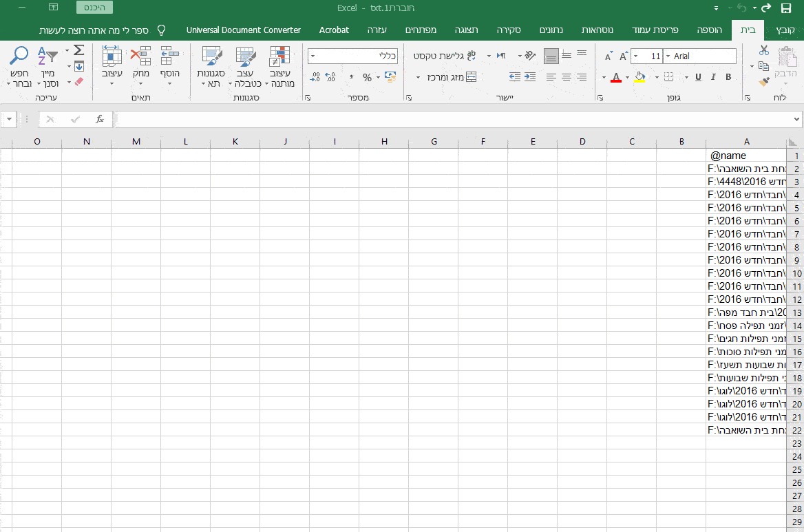Switch to the Formulas tab (נוסחאות)

pos(597,30)
